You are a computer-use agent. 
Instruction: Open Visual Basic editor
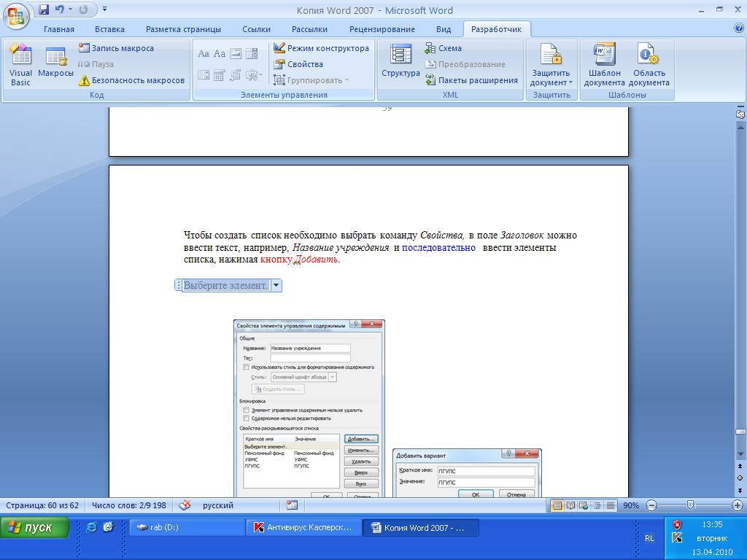[20, 64]
